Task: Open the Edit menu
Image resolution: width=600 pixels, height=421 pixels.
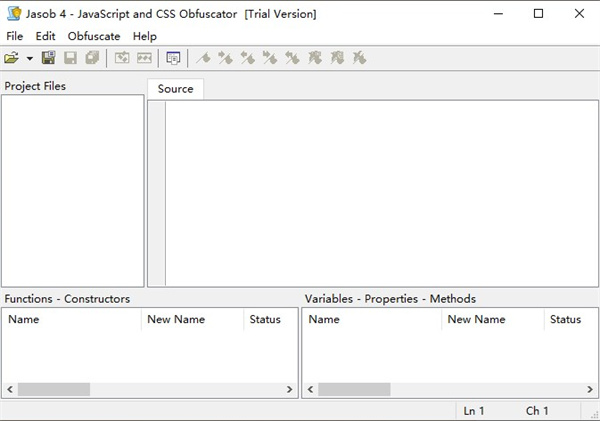Action: pyautogui.click(x=46, y=36)
